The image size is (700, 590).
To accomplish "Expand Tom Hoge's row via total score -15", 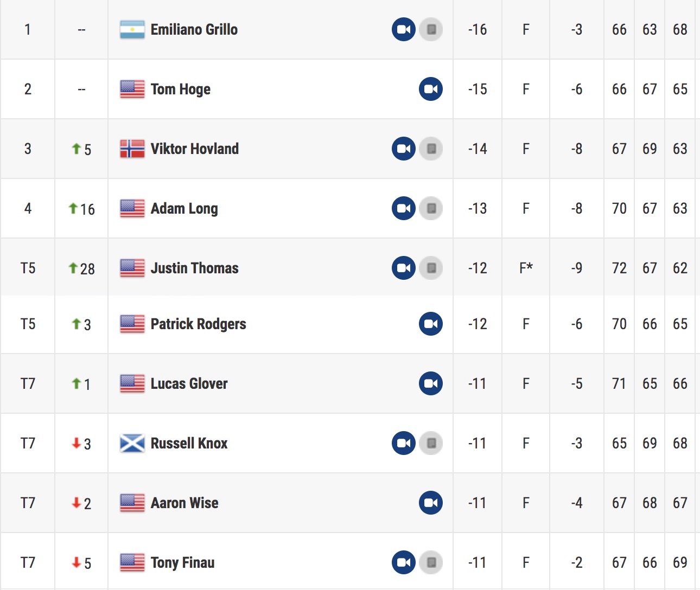I will tap(478, 89).
